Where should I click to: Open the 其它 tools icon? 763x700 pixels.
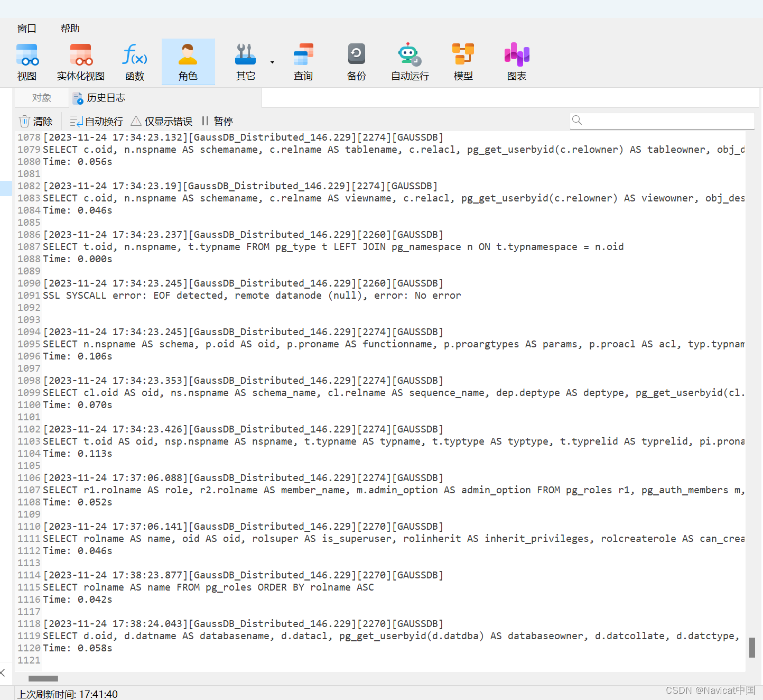tap(245, 62)
